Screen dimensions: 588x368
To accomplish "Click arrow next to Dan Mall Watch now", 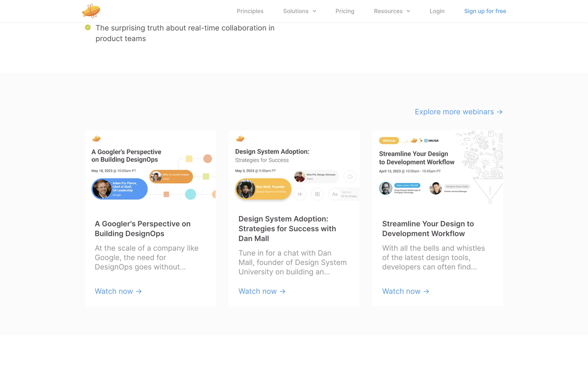I will tap(282, 291).
